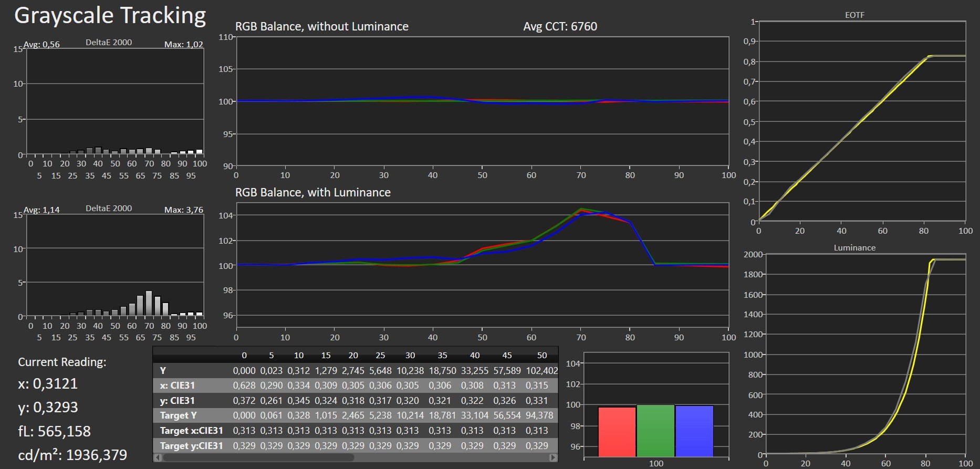Click the horizontal scrollbar thumb under the table
The image size is (980, 469).
[x=258, y=457]
